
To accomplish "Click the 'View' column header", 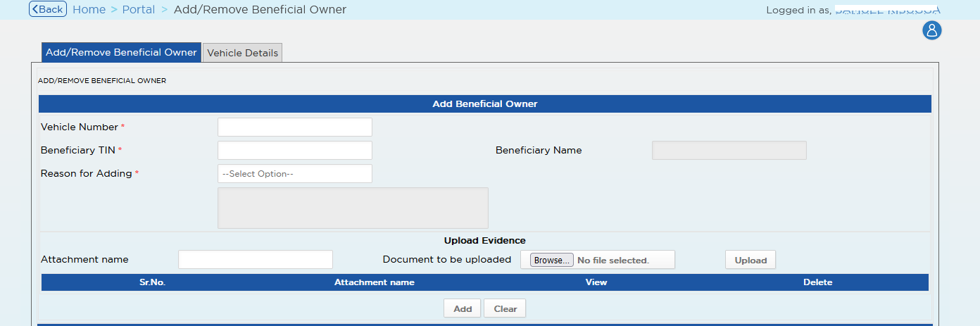I will (x=596, y=282).
